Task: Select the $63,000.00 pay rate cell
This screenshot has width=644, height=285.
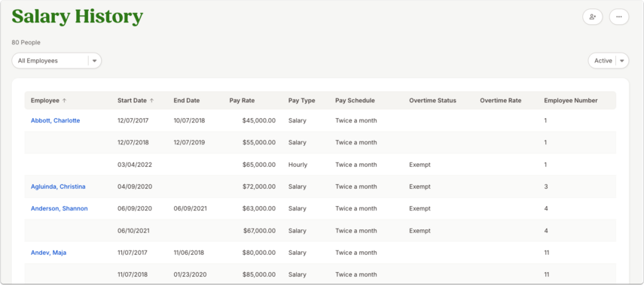Action: [x=259, y=208]
